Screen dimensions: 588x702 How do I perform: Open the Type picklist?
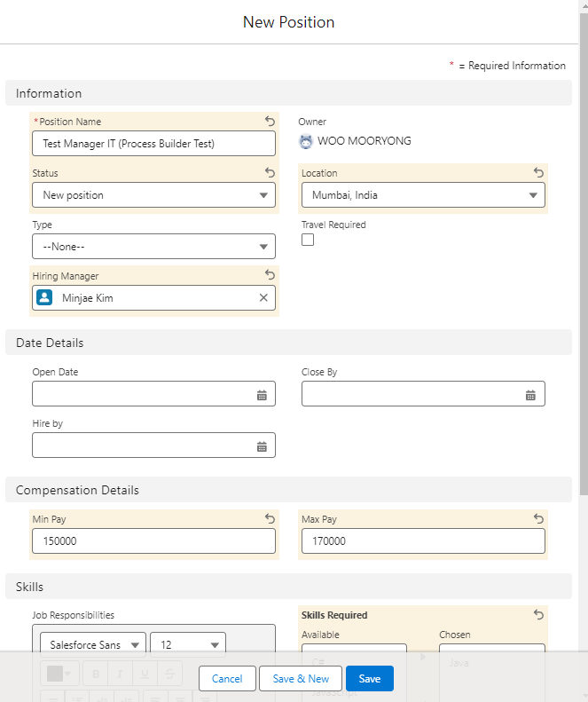click(x=153, y=247)
